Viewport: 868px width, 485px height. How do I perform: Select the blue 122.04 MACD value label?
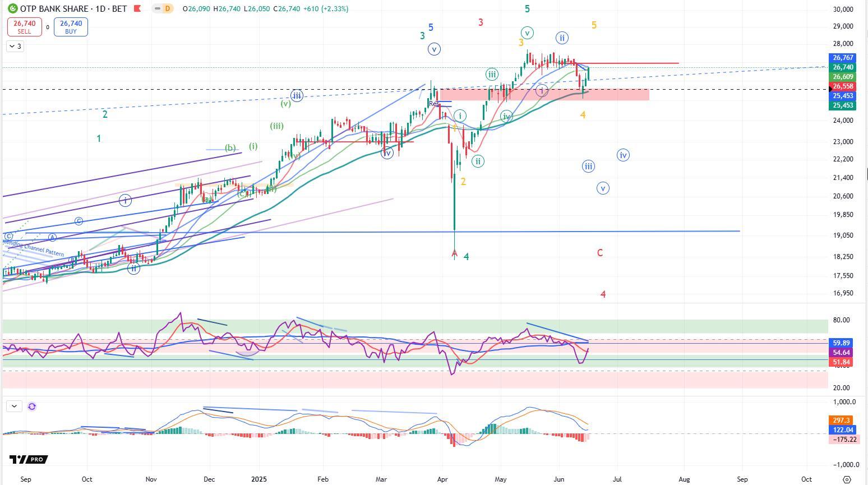[841, 429]
